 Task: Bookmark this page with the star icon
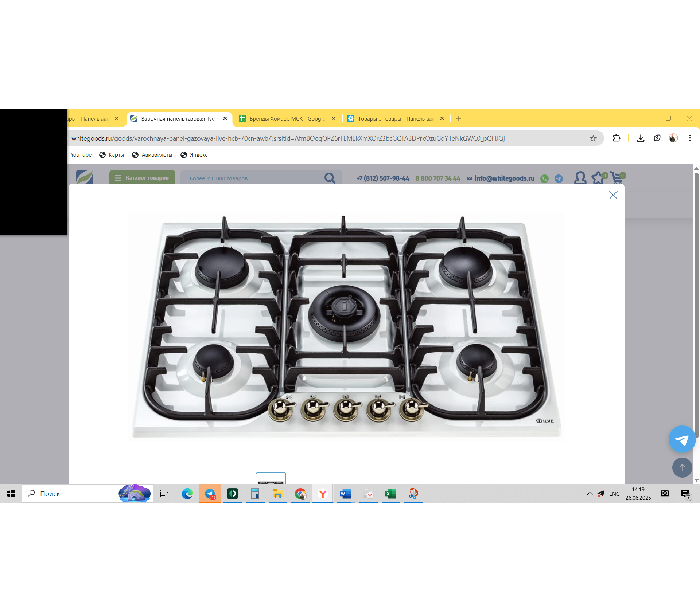click(593, 138)
